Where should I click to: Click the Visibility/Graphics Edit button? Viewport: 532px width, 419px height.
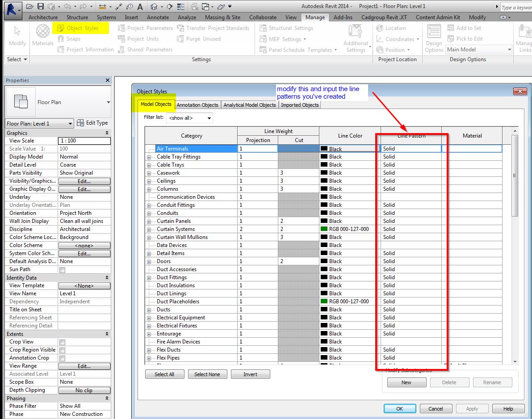click(84, 181)
